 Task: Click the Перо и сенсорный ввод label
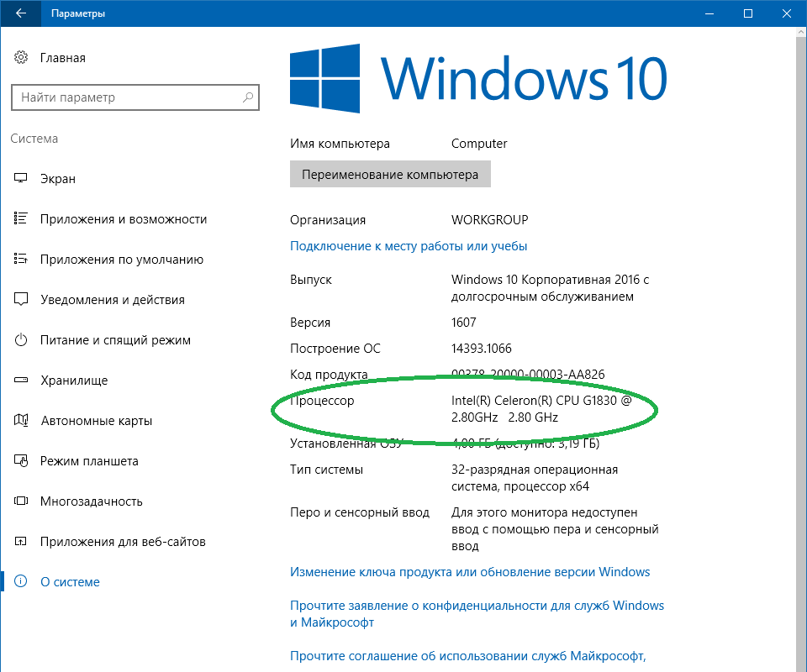pyautogui.click(x=360, y=512)
